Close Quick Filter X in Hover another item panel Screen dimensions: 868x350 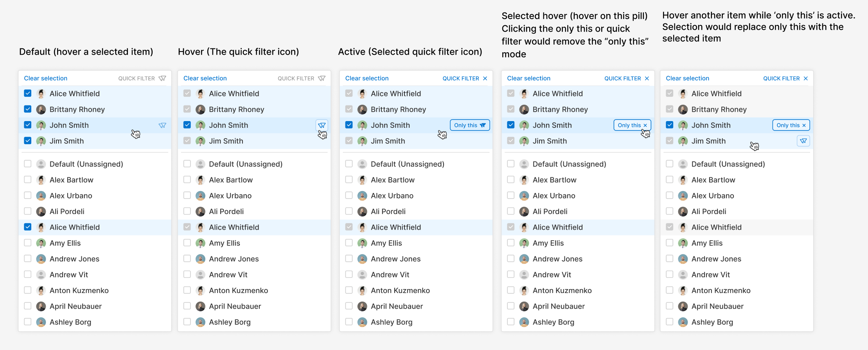pyautogui.click(x=806, y=79)
